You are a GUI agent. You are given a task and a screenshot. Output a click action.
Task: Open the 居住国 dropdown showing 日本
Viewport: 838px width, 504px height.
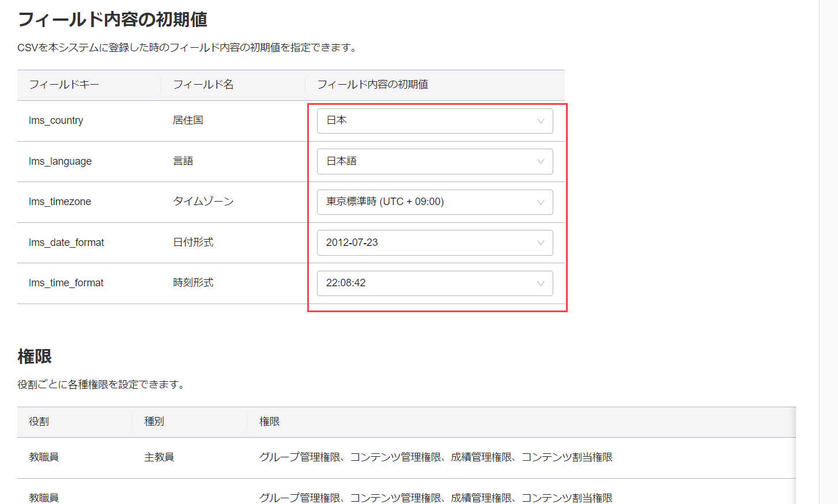coord(435,121)
